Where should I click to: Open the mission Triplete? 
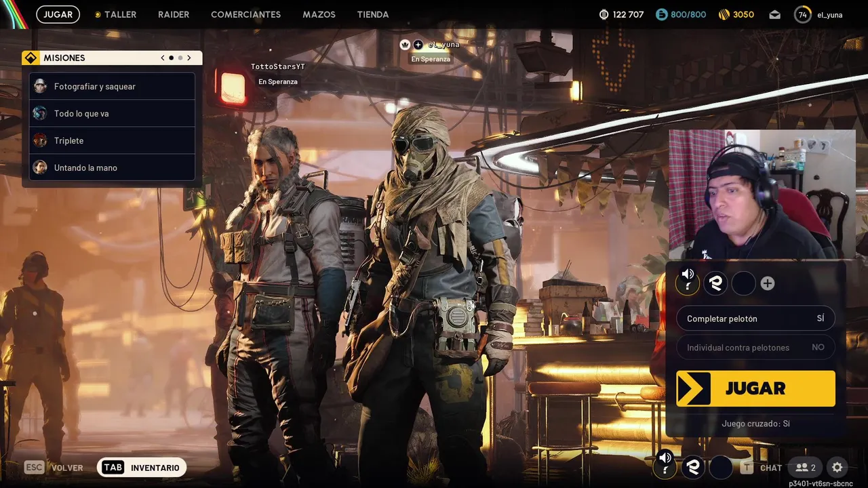(x=113, y=140)
